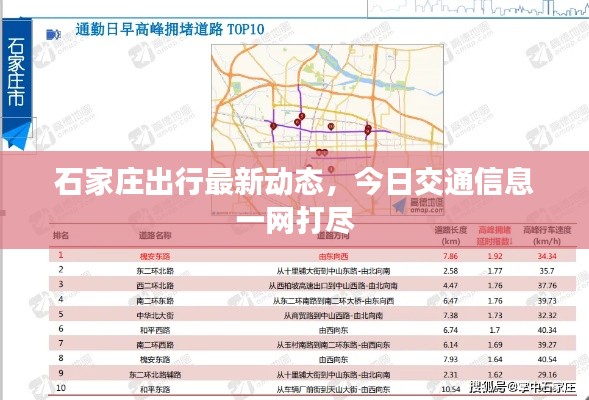
Task: Click direction 从商贸路到中山西路-由北向南
Action: pyautogui.click(x=333, y=315)
